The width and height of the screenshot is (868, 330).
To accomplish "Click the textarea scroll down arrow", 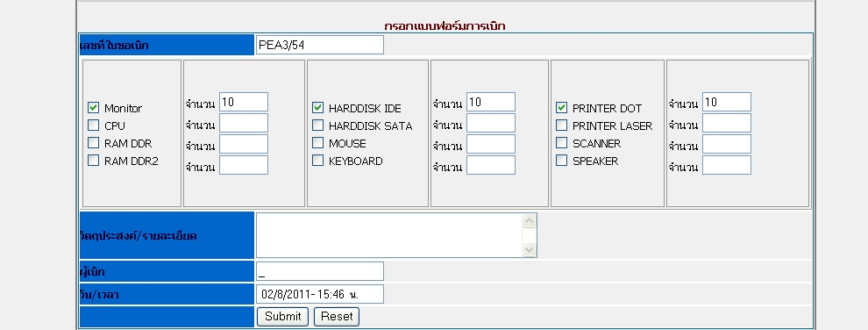I will tap(530, 250).
